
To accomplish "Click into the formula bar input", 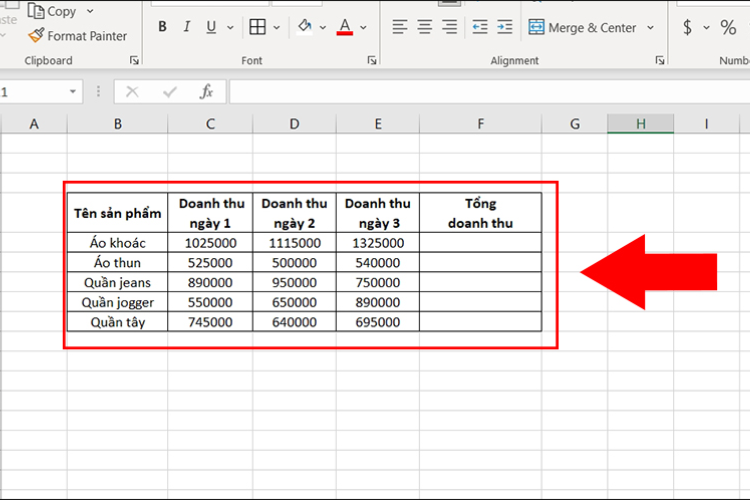I will pos(489,91).
